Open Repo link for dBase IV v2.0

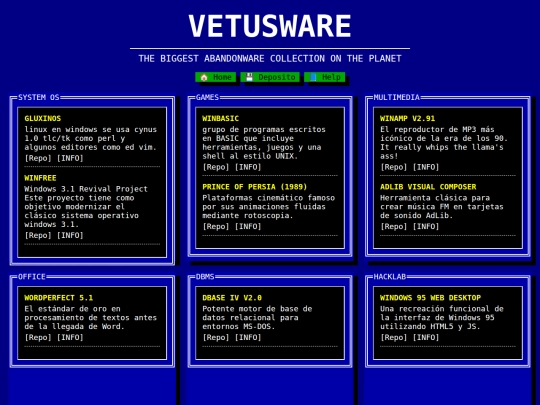216,337
